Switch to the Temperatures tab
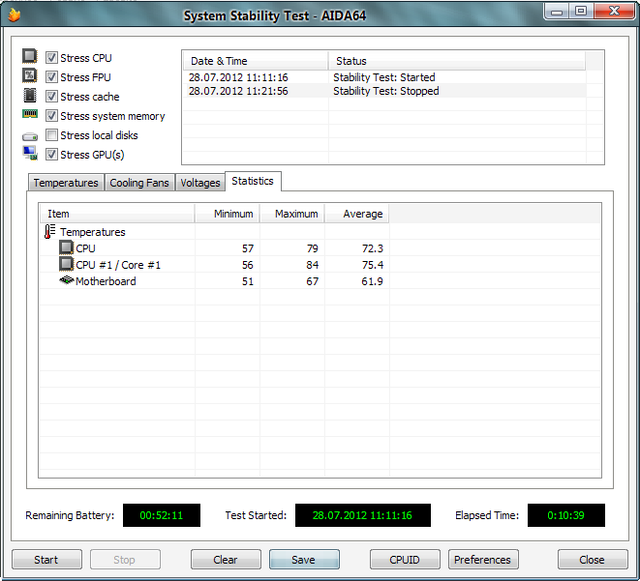 (66, 183)
